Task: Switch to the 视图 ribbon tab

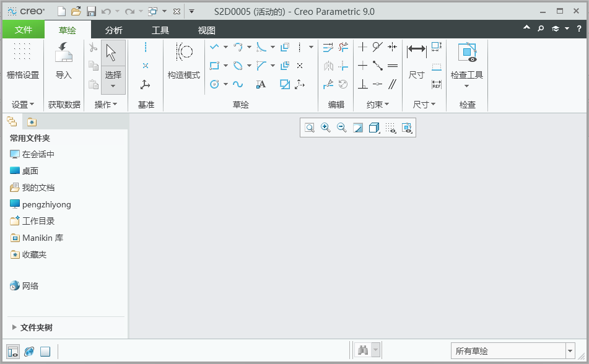Action: 207,30
